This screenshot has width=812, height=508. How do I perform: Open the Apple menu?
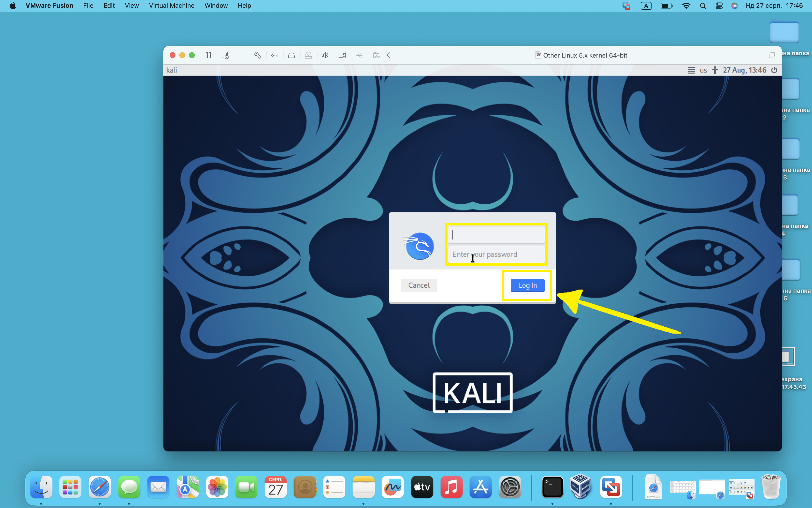13,6
